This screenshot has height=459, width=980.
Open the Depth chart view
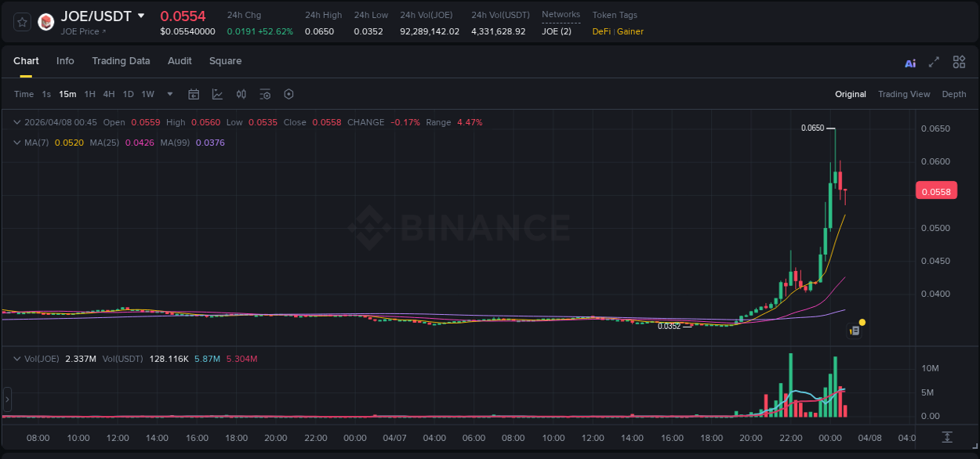click(953, 94)
